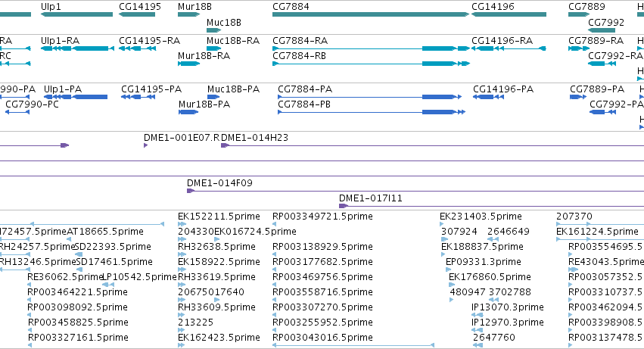Screen dimensions: 644x349
Task: Click the CG7884-RA transcript label
Action: [x=300, y=41]
